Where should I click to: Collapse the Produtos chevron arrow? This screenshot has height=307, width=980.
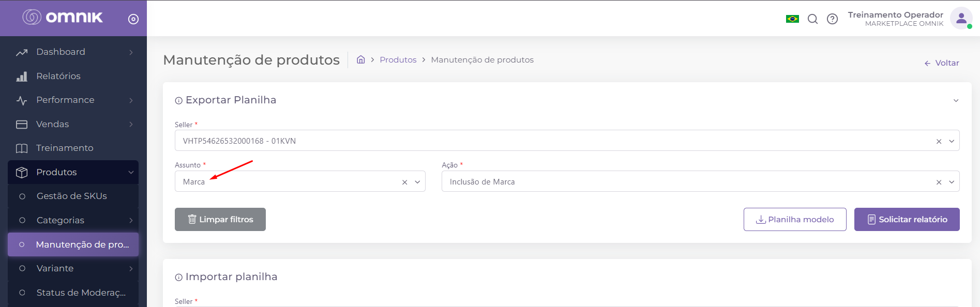pyautogui.click(x=131, y=173)
